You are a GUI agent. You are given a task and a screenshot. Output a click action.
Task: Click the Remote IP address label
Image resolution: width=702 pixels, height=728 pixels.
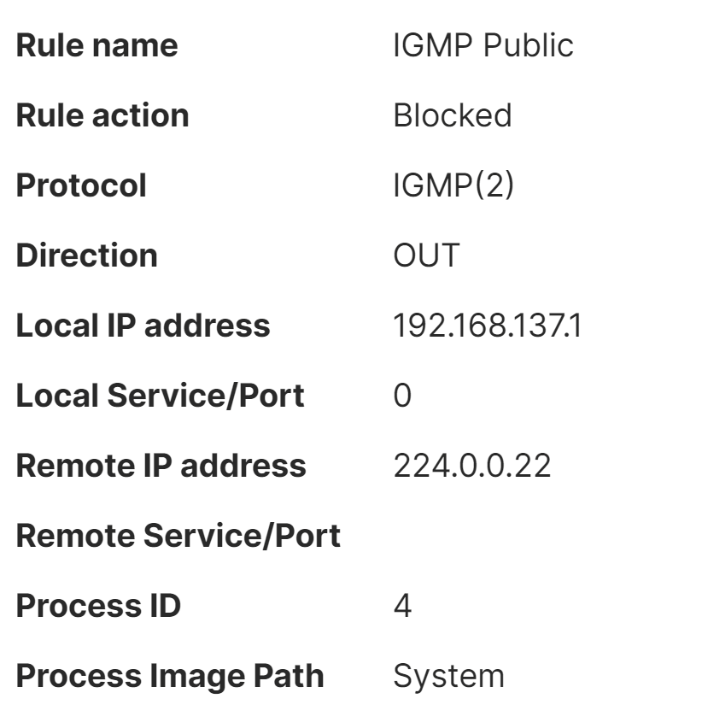tap(161, 466)
